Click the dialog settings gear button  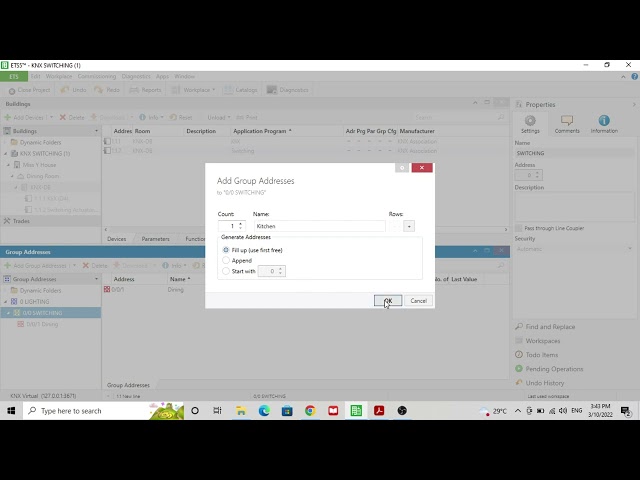pos(402,168)
